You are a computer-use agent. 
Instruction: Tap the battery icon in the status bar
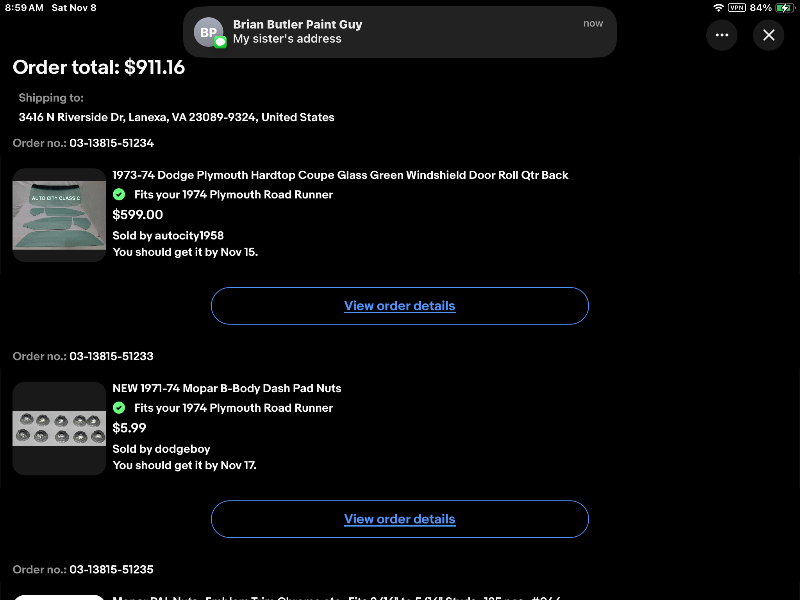pos(784,7)
